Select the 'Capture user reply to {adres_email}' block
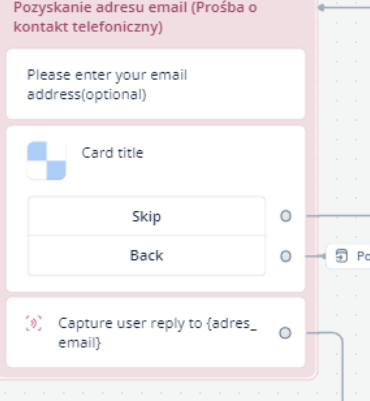This screenshot has height=401, width=370. [156, 332]
